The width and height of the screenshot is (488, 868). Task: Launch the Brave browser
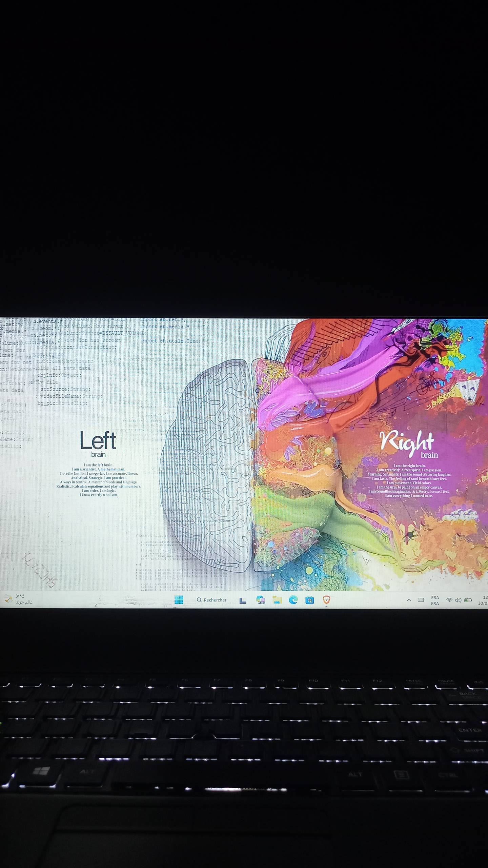tap(326, 600)
